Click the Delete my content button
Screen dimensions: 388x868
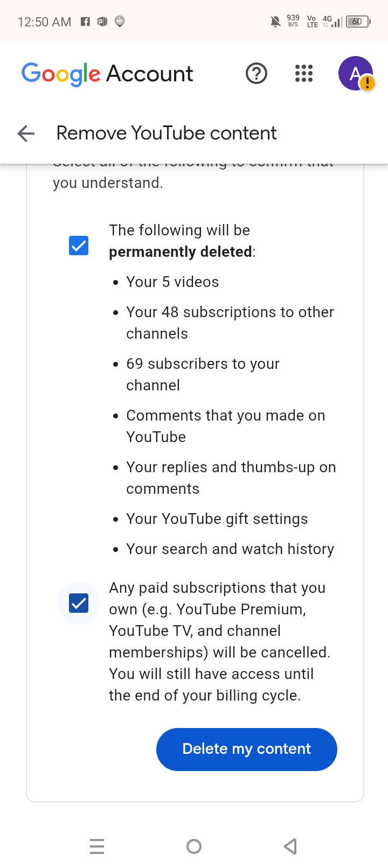point(247,749)
